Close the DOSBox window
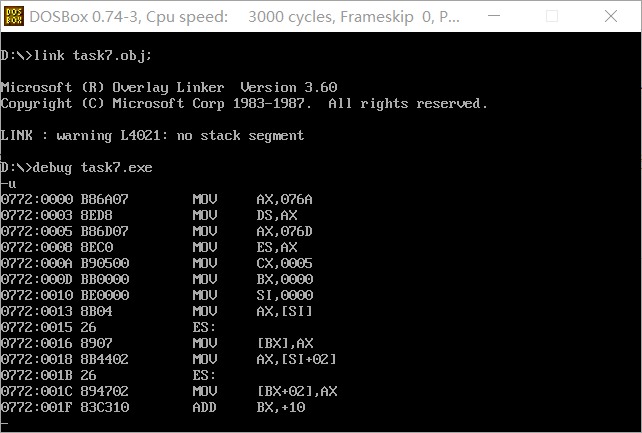 (x=611, y=16)
